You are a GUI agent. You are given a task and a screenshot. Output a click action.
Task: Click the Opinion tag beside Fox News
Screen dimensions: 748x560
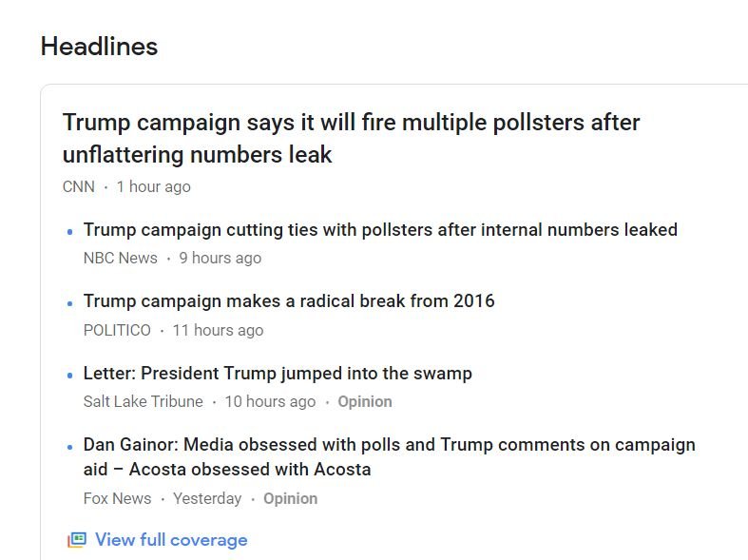(x=290, y=498)
